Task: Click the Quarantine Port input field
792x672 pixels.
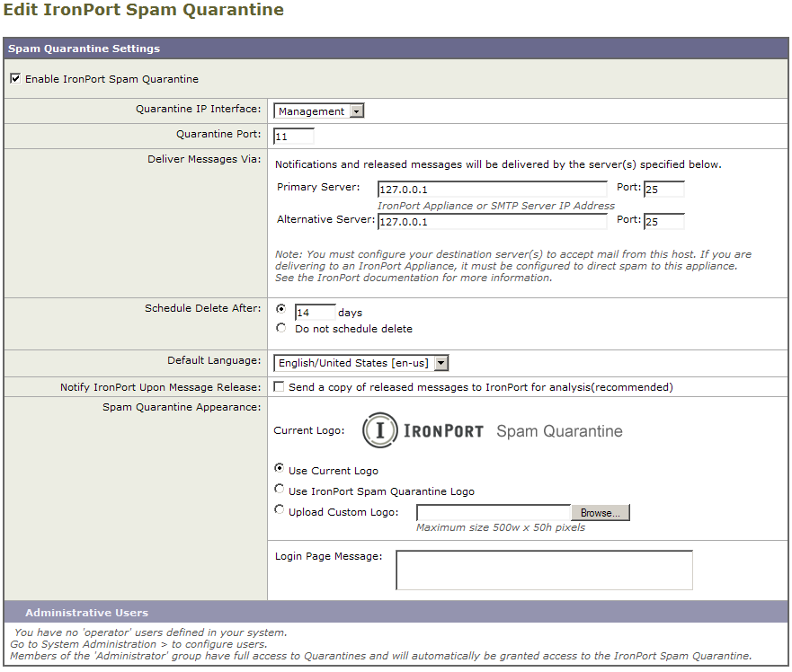Action: click(293, 137)
